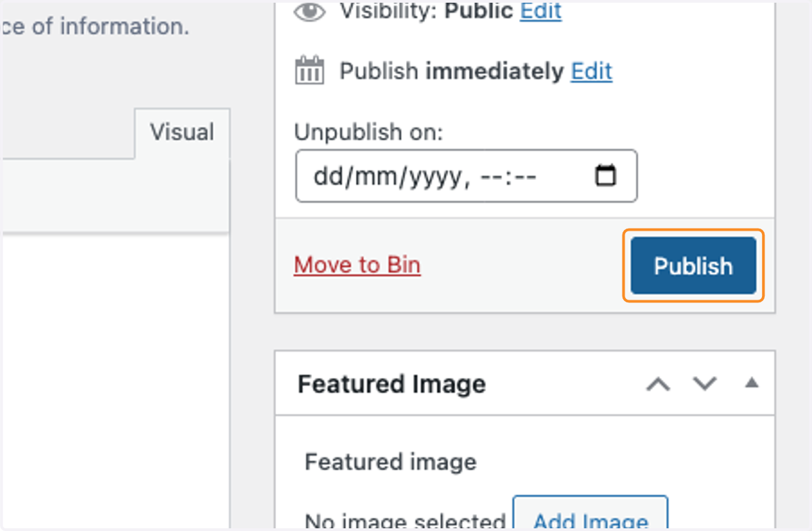
Task: Click the Publish button
Action: [x=693, y=265]
